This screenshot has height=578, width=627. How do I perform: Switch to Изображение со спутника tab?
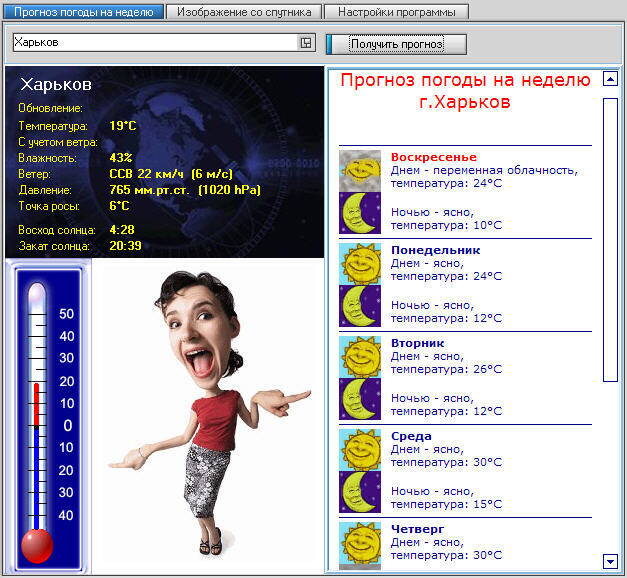point(244,12)
